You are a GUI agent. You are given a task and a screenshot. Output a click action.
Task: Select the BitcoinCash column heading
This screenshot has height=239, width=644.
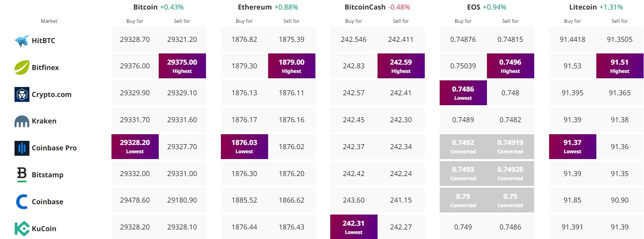point(365,7)
